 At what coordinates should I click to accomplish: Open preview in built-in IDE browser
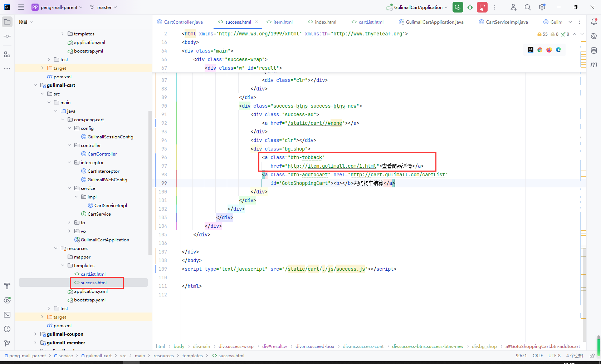coord(531,50)
